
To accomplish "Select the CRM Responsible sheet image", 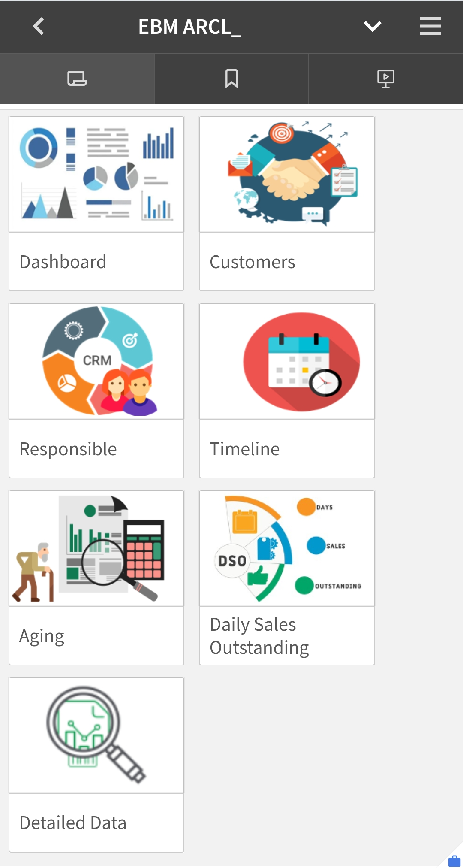I will [96, 362].
